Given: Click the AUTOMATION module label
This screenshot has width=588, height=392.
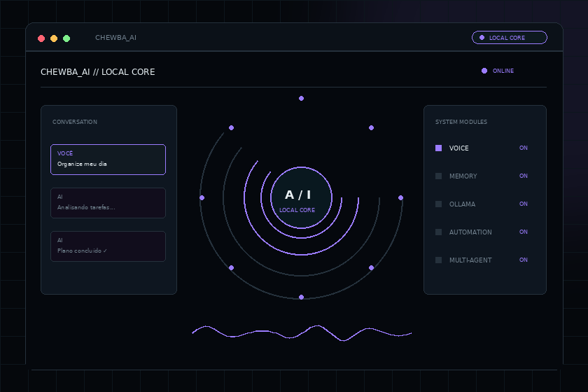Looking at the screenshot, I should pos(470,232).
